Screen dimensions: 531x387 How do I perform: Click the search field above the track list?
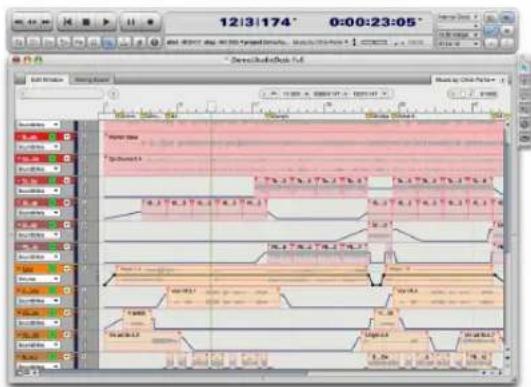click(x=61, y=93)
